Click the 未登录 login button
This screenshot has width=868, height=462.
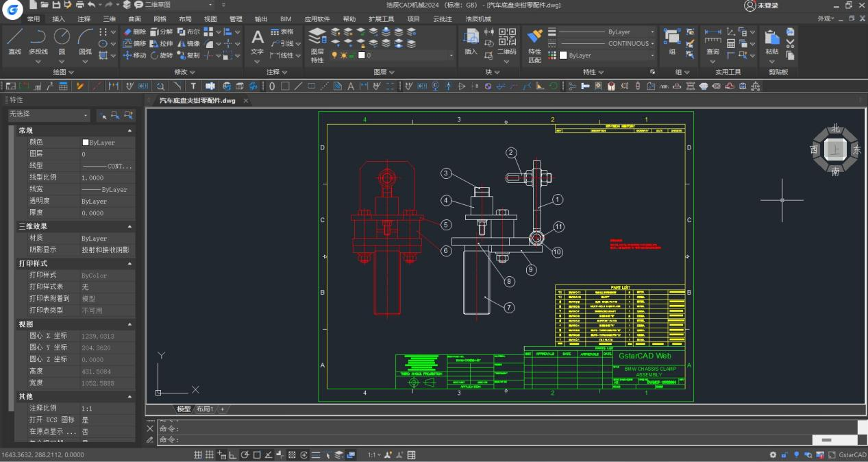tap(762, 6)
